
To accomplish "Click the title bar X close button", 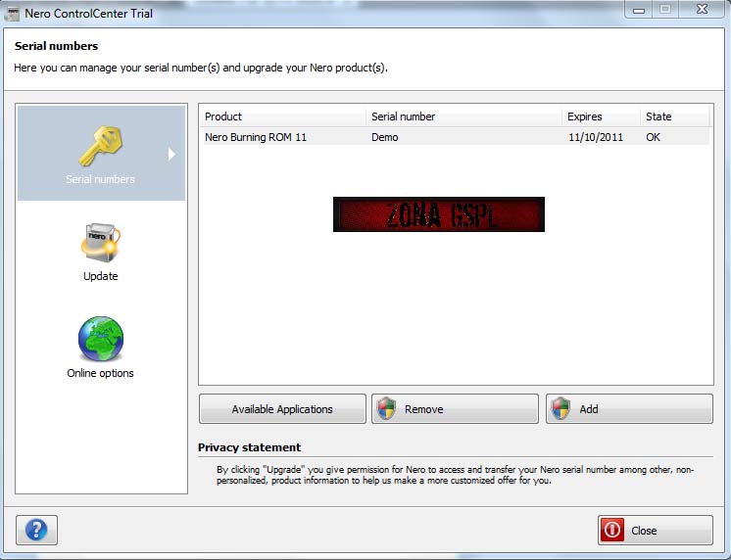I will click(x=703, y=10).
